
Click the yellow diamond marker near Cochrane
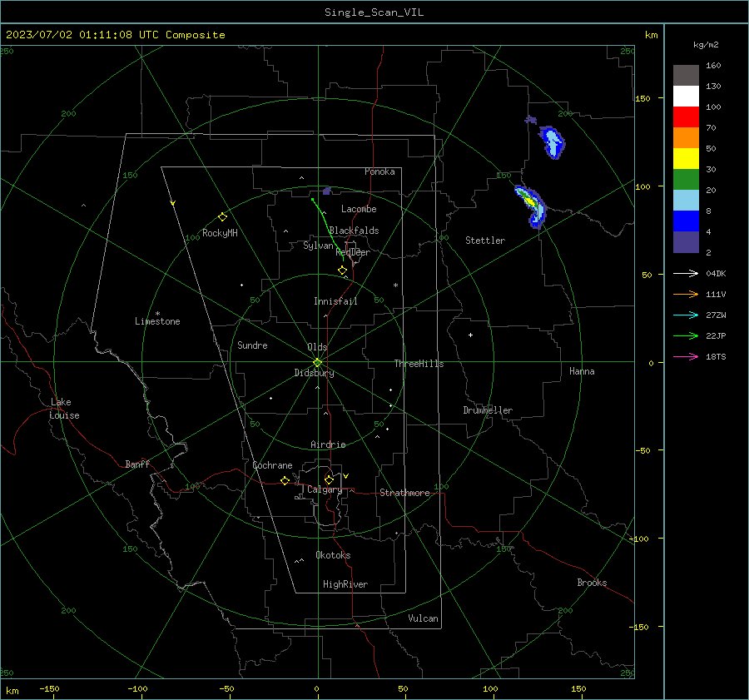[285, 480]
